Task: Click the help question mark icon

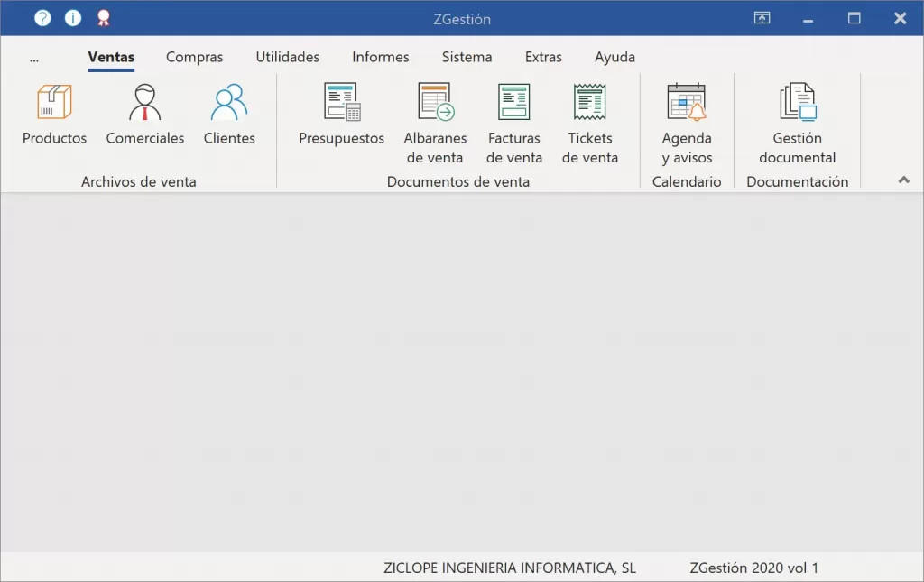Action: (x=42, y=18)
